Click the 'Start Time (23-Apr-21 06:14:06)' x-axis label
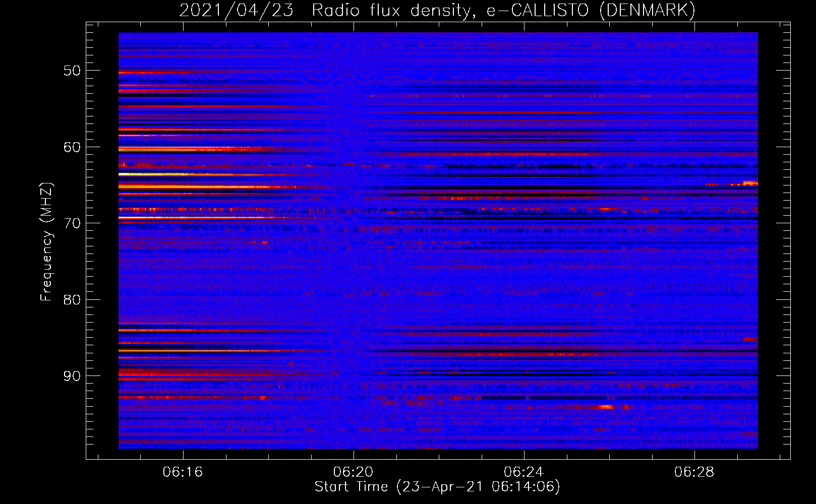The height and width of the screenshot is (504, 816). pyautogui.click(x=437, y=487)
